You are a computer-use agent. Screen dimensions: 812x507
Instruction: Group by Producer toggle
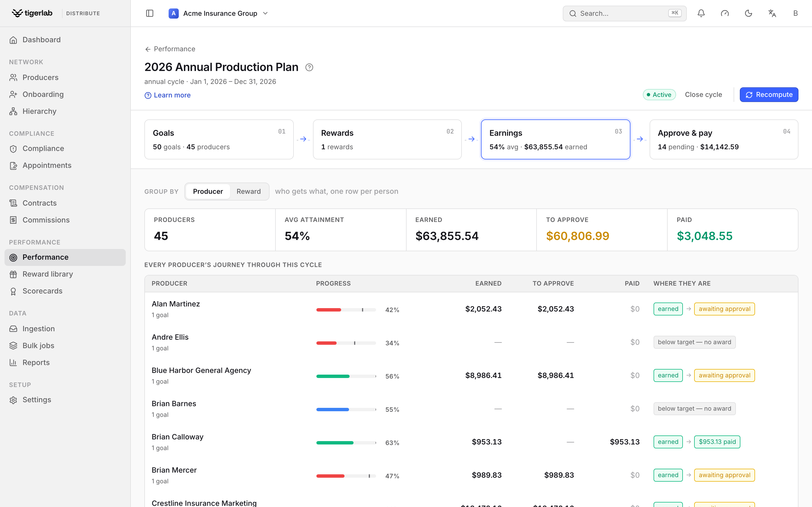pos(208,192)
